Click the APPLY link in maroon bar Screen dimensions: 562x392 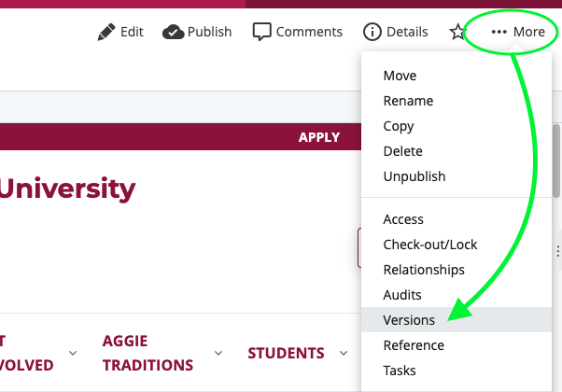pyautogui.click(x=319, y=137)
